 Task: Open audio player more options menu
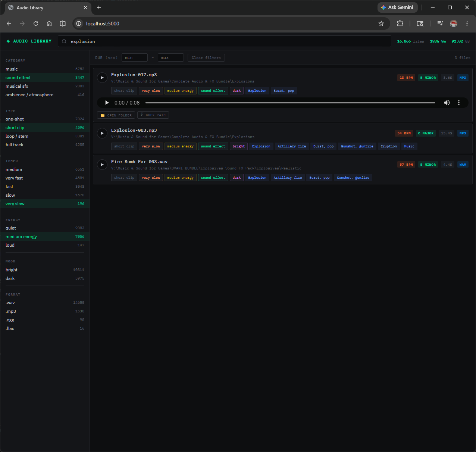[459, 103]
